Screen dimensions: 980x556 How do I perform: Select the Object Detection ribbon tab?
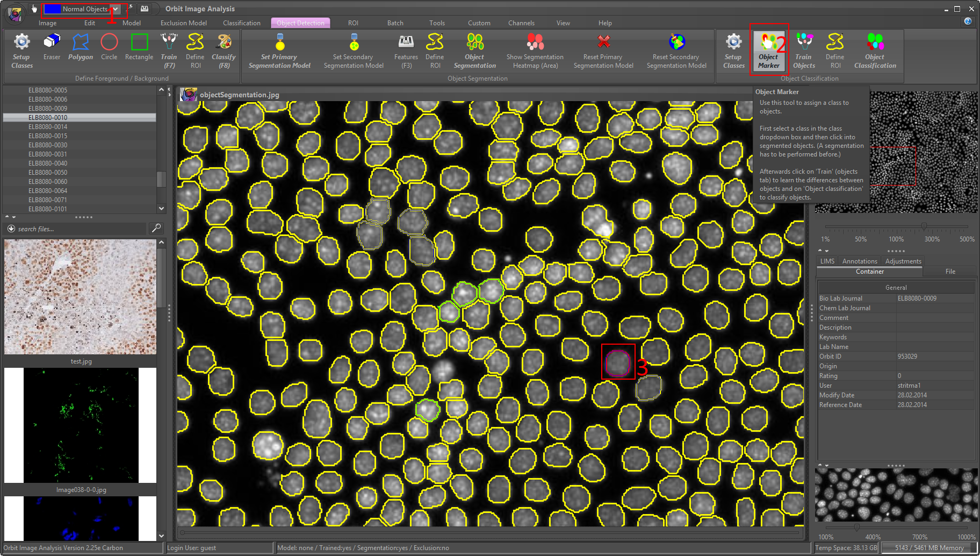pyautogui.click(x=300, y=23)
